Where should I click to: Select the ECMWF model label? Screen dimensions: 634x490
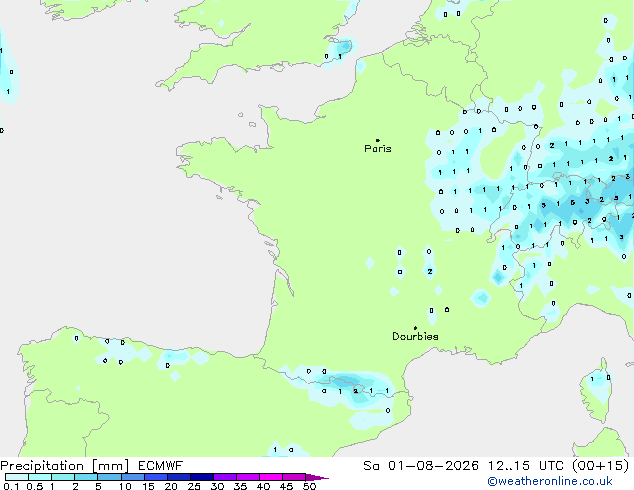(161, 466)
